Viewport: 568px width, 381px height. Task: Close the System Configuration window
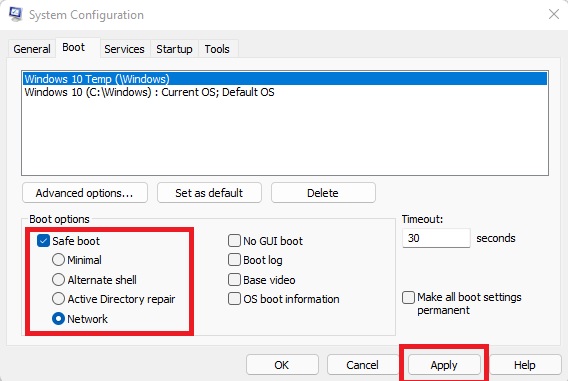coord(554,14)
